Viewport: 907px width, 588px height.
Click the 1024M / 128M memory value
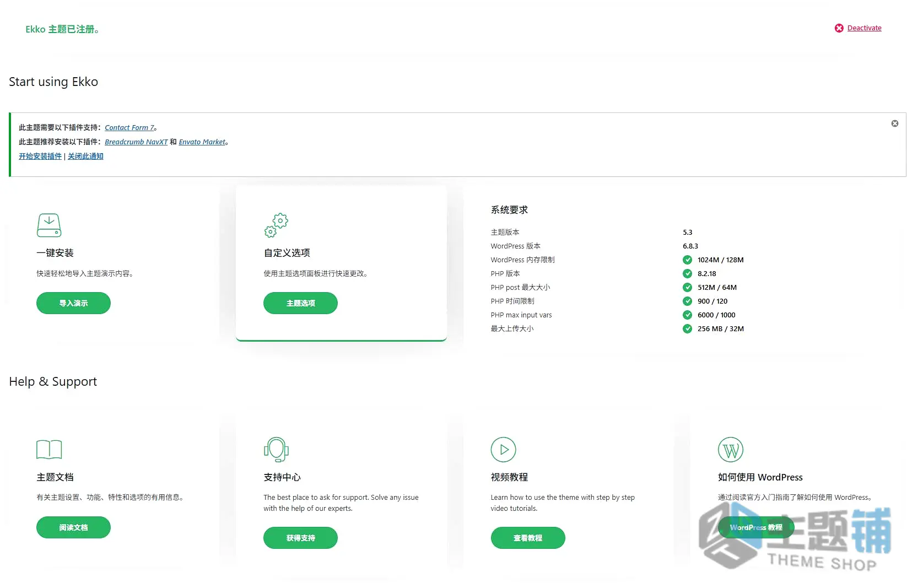click(x=721, y=260)
